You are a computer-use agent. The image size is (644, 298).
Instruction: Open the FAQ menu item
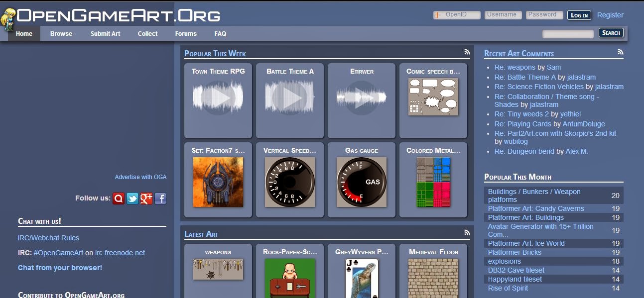coord(220,34)
